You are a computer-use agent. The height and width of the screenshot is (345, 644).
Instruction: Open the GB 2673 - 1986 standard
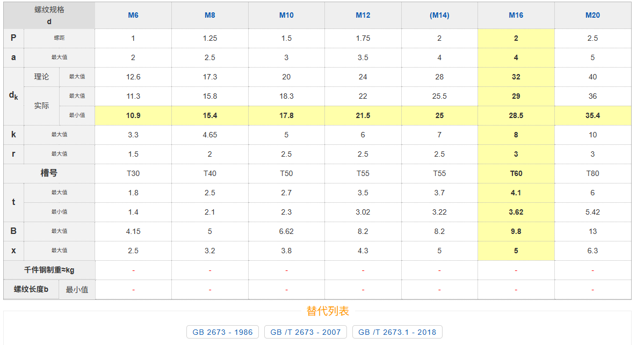(x=222, y=332)
